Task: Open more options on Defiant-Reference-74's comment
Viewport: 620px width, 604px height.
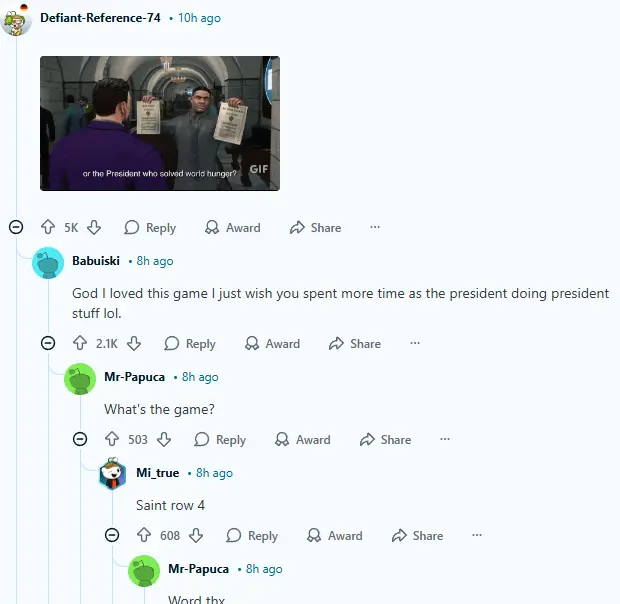Action: click(x=375, y=227)
